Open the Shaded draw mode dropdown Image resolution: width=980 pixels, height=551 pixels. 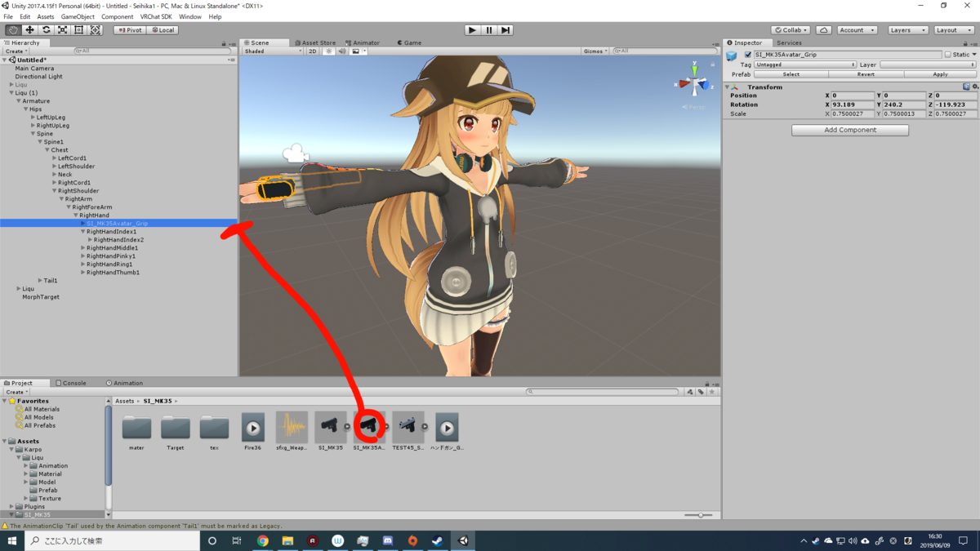[x=273, y=51]
